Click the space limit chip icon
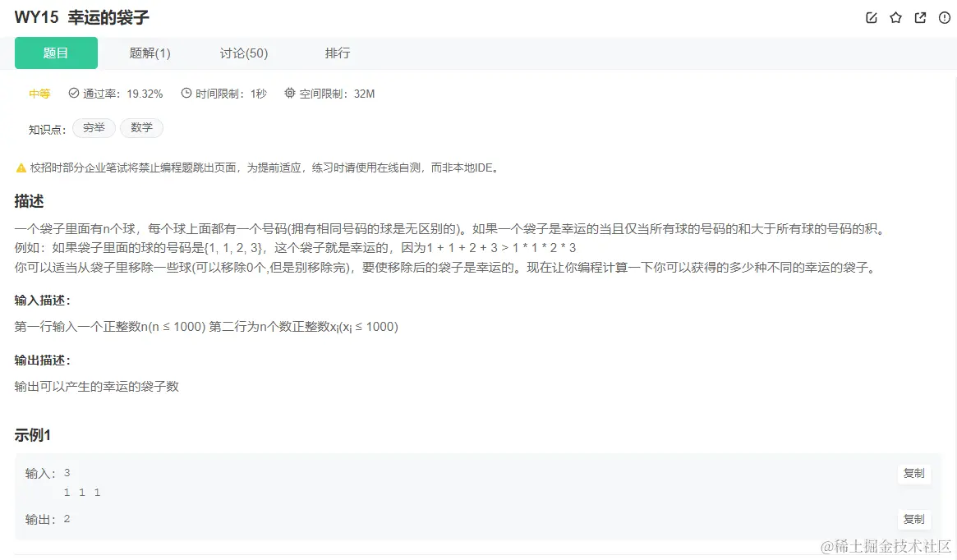 pyautogui.click(x=290, y=93)
